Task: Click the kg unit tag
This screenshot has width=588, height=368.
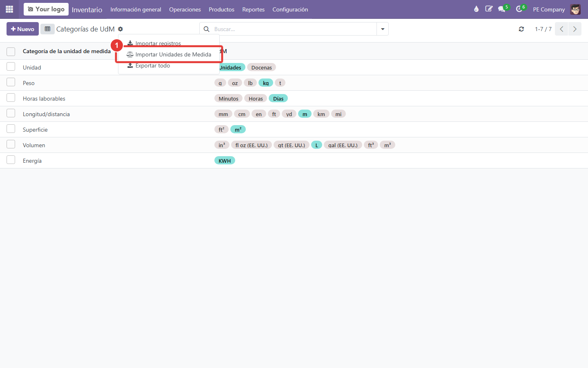Action: click(266, 83)
